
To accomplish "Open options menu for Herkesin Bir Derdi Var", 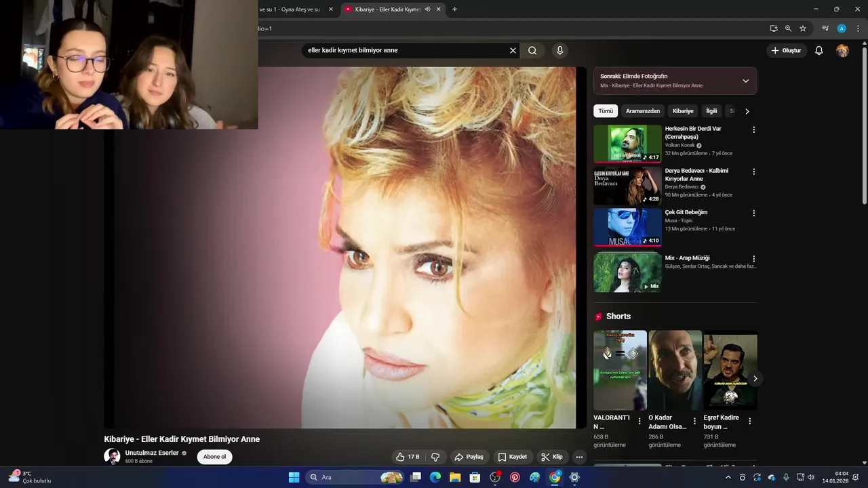I will click(753, 129).
